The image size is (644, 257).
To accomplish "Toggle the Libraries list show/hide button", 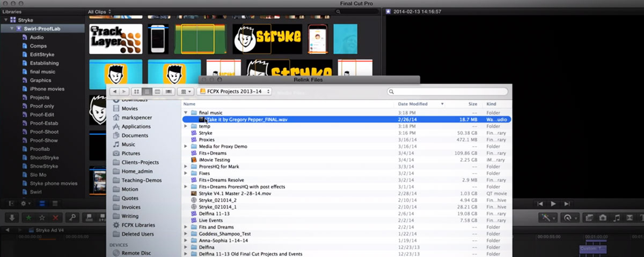I will (11, 203).
